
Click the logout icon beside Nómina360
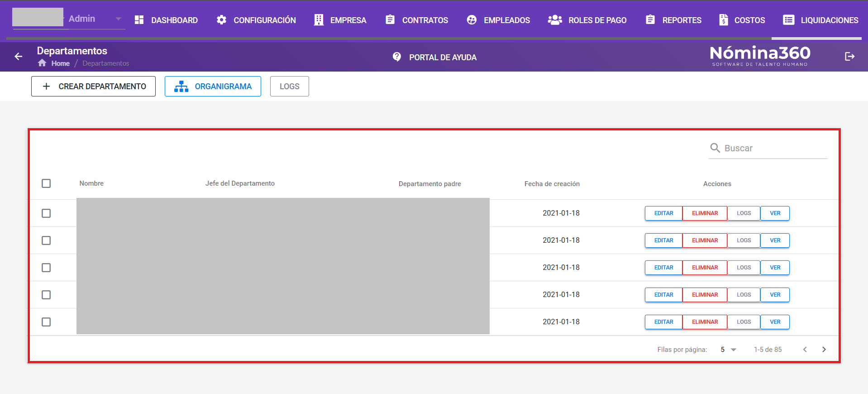coord(849,57)
